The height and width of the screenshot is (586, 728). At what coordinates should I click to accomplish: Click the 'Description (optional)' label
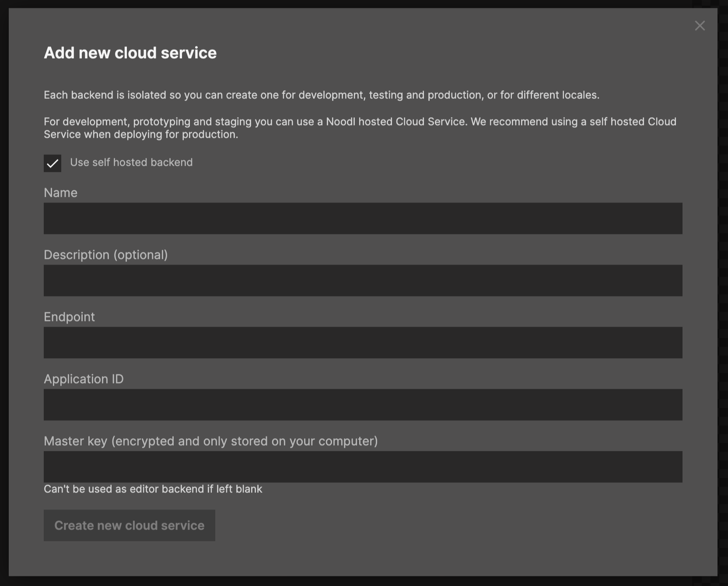tap(105, 255)
